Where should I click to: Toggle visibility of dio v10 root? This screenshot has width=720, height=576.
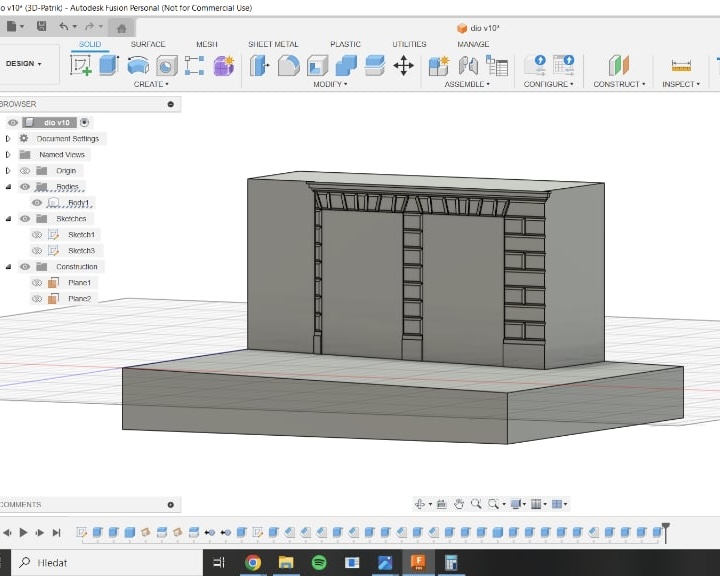13,123
